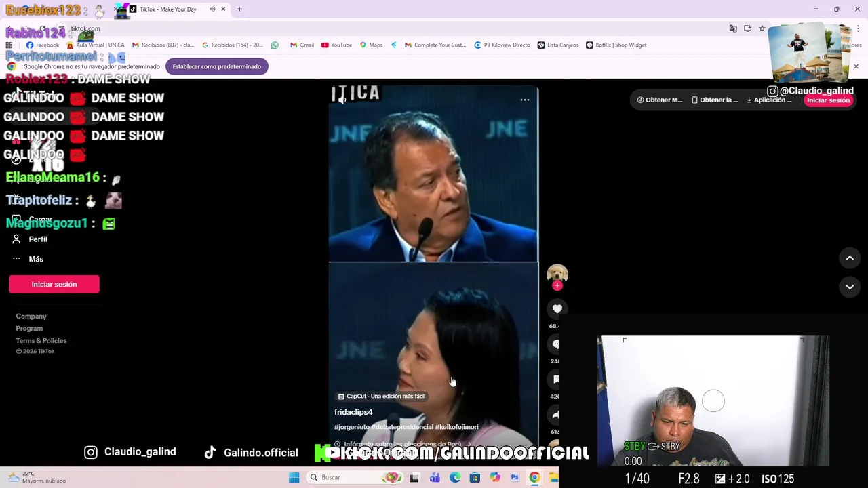The width and height of the screenshot is (868, 488).
Task: Dismiss the default browser notification bar
Action: coord(856,66)
